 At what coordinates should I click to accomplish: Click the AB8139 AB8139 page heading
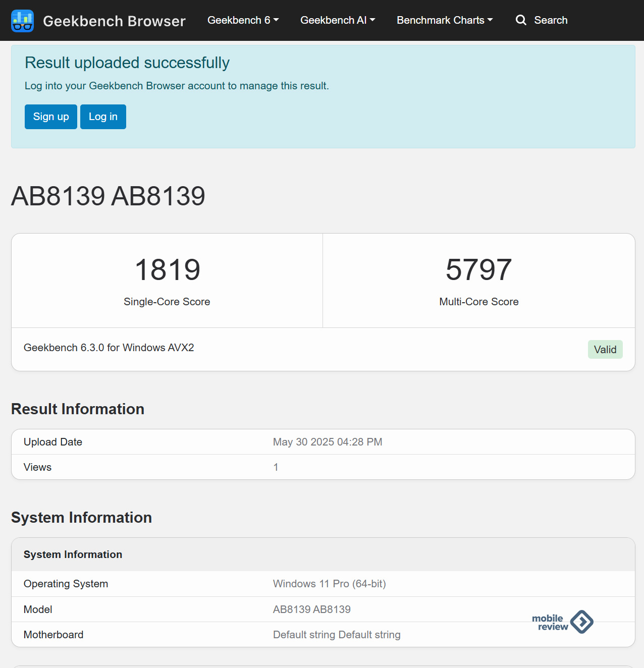click(x=108, y=196)
